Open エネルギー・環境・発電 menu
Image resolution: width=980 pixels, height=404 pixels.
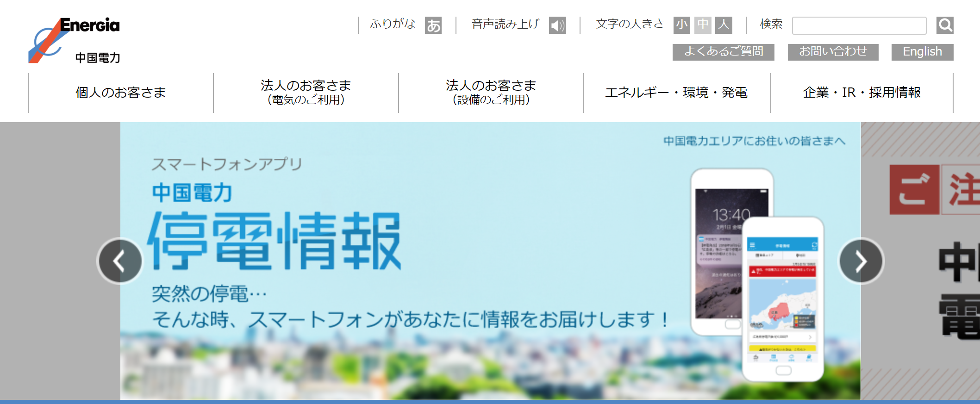coord(677,93)
